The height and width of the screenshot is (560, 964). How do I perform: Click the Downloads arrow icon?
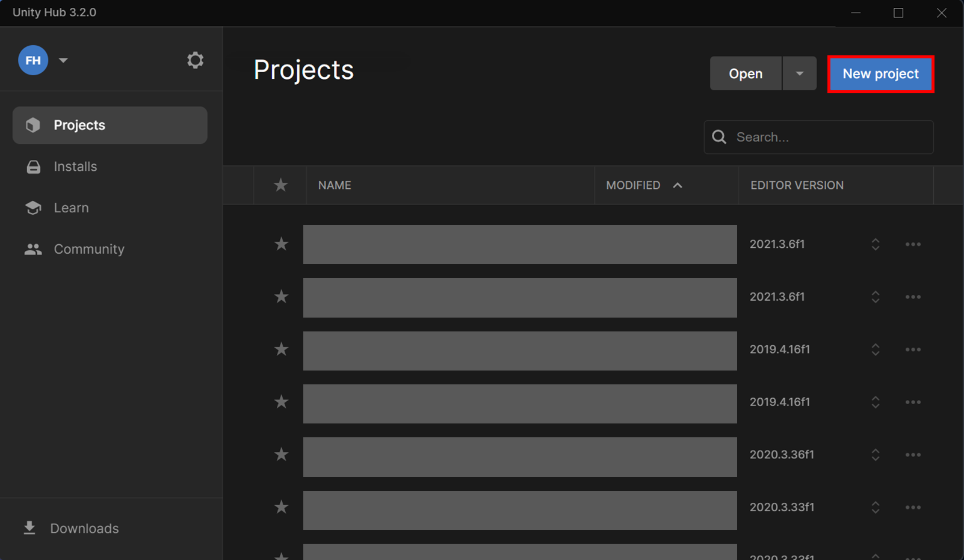[x=29, y=528]
